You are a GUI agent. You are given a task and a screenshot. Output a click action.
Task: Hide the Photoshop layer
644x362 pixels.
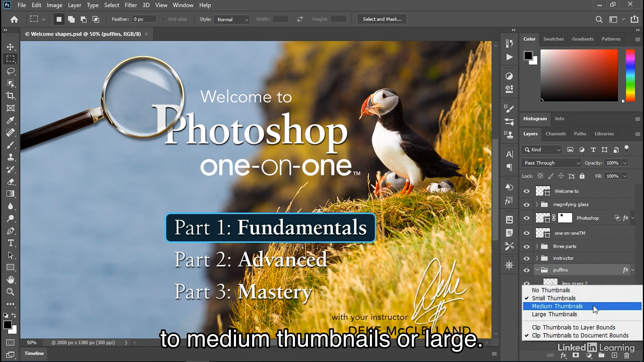526,218
